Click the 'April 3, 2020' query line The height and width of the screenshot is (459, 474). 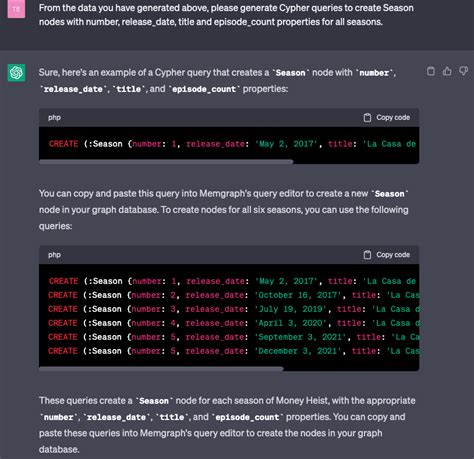coord(233,323)
